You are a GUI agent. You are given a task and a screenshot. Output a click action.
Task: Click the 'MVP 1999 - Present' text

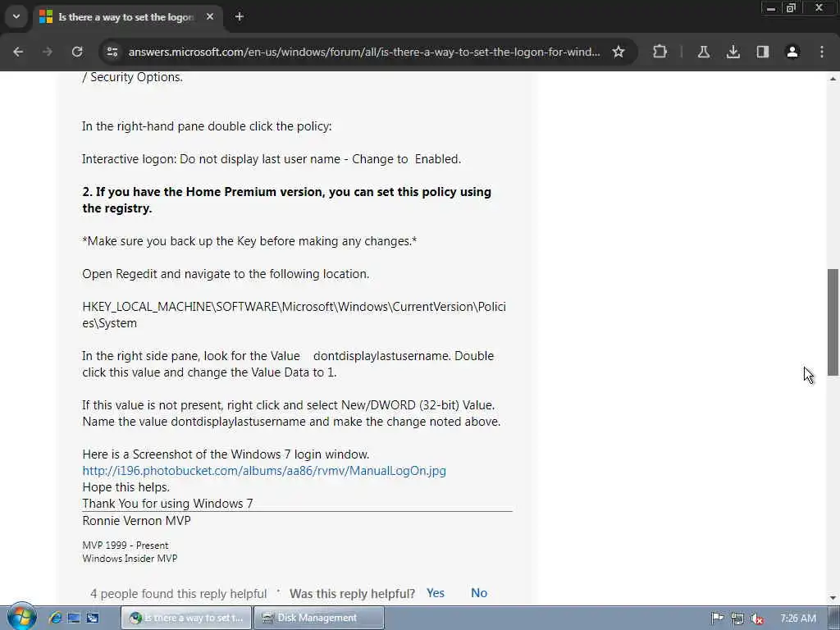point(126,546)
